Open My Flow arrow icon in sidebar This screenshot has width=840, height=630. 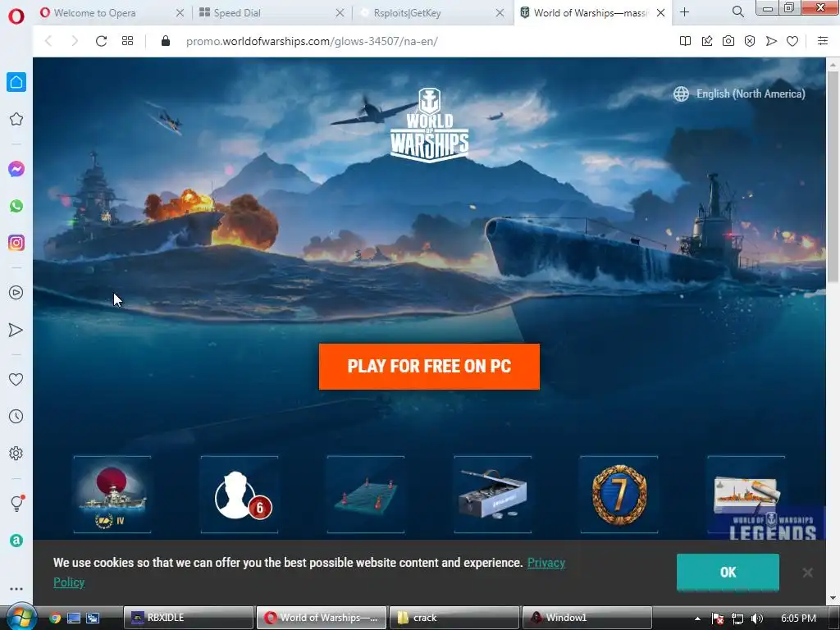pos(16,330)
